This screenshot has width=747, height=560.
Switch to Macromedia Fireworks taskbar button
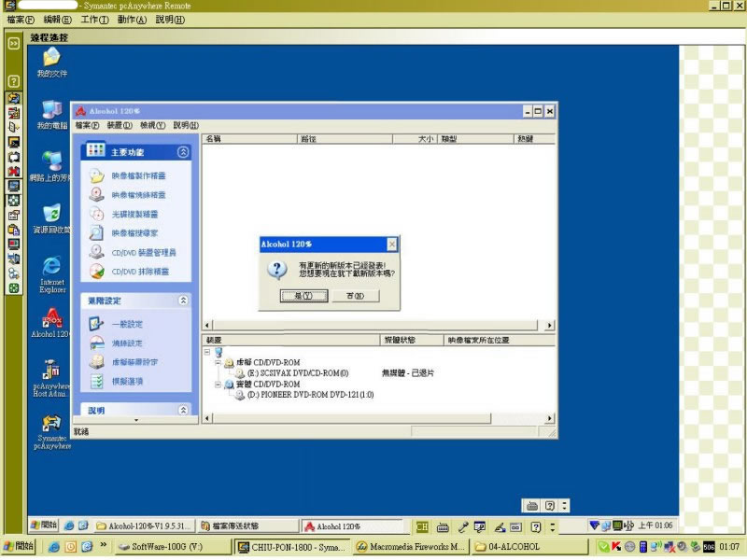[411, 547]
